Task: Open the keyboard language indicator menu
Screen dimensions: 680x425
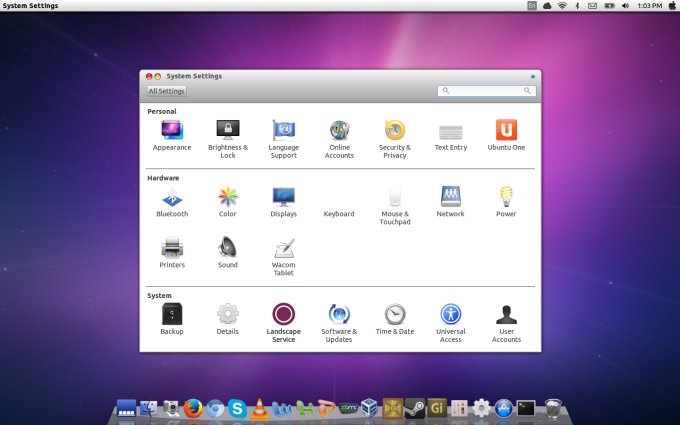Action: pyautogui.click(x=532, y=6)
